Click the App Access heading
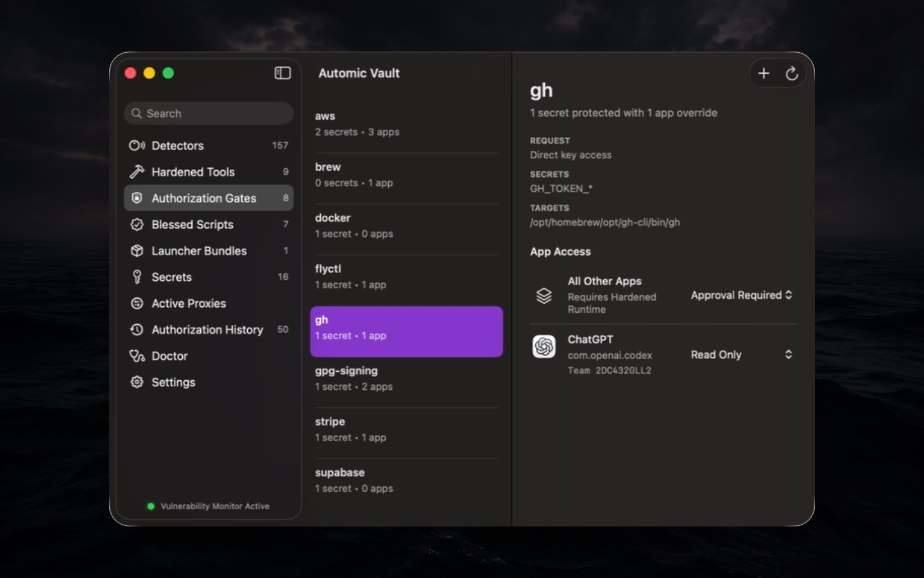 click(560, 252)
